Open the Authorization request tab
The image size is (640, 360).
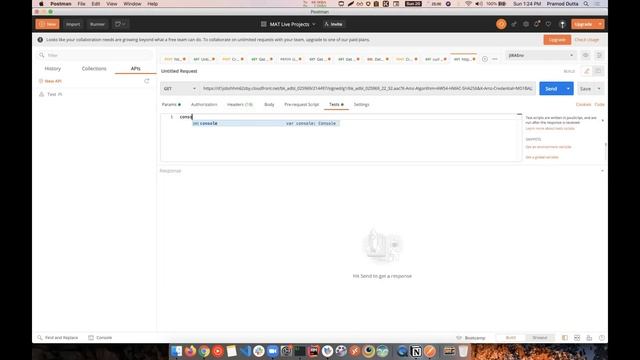[204, 104]
